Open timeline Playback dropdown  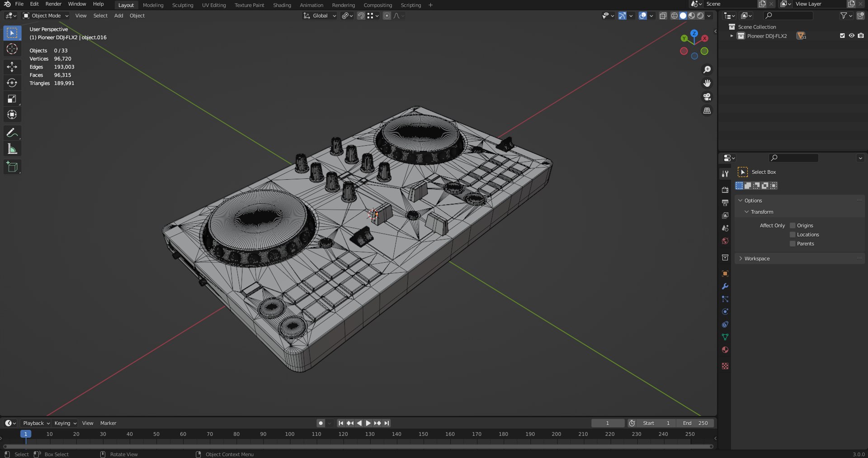click(x=36, y=423)
